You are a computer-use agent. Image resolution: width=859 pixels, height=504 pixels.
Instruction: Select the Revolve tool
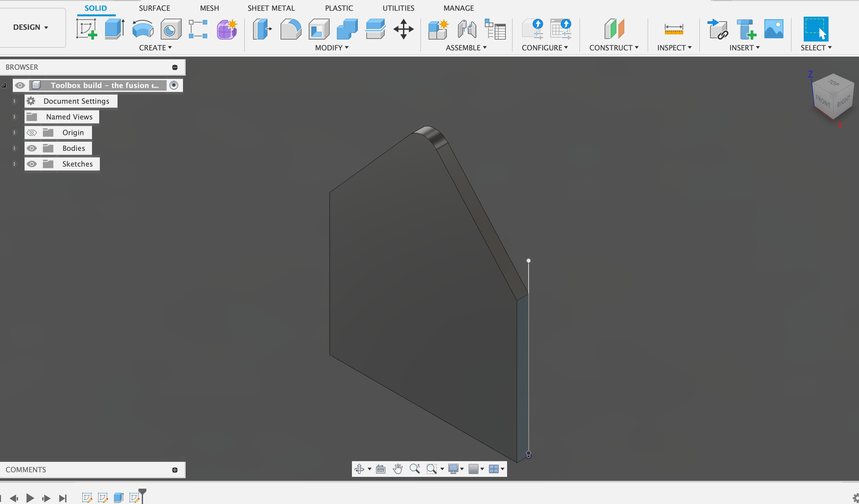(143, 29)
